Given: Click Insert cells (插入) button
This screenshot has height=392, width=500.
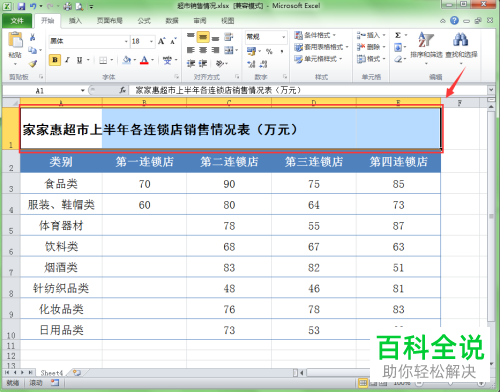Looking at the screenshot, I should (371, 35).
